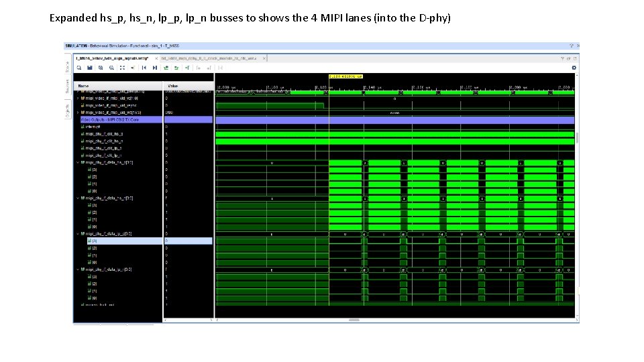
Task: Click the Name column header
Action: point(118,86)
